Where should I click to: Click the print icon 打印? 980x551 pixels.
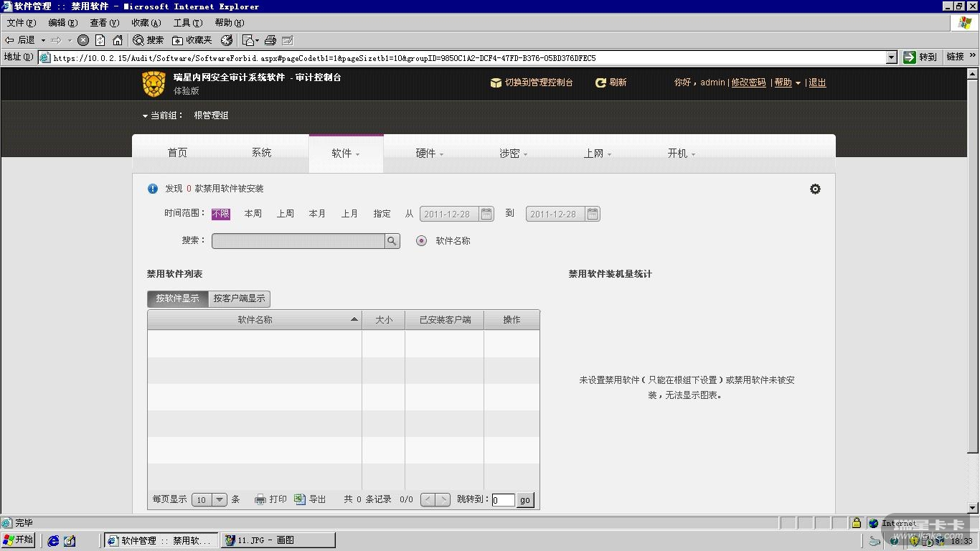261,499
